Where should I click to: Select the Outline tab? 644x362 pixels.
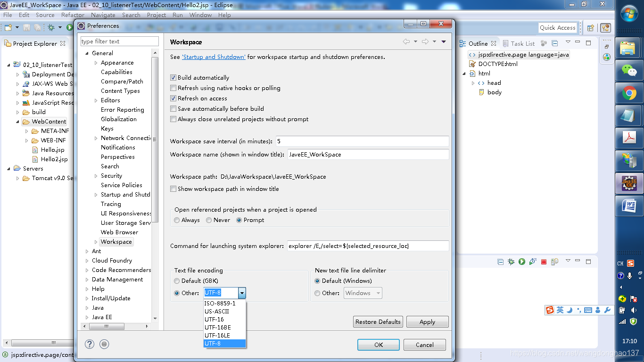coord(478,43)
